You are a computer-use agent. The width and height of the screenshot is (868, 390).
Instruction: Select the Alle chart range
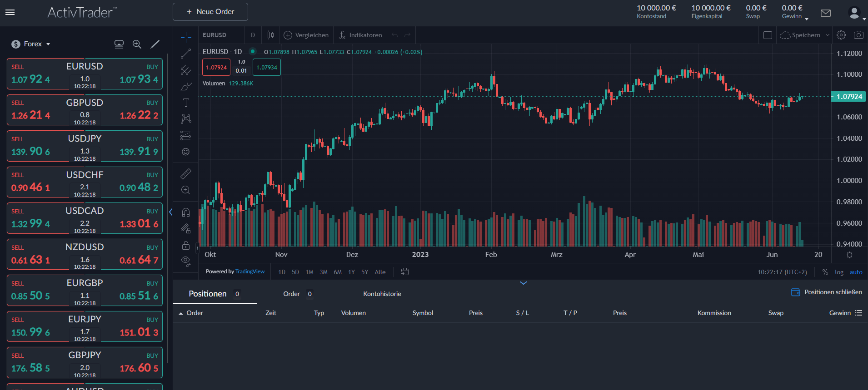[x=380, y=272]
